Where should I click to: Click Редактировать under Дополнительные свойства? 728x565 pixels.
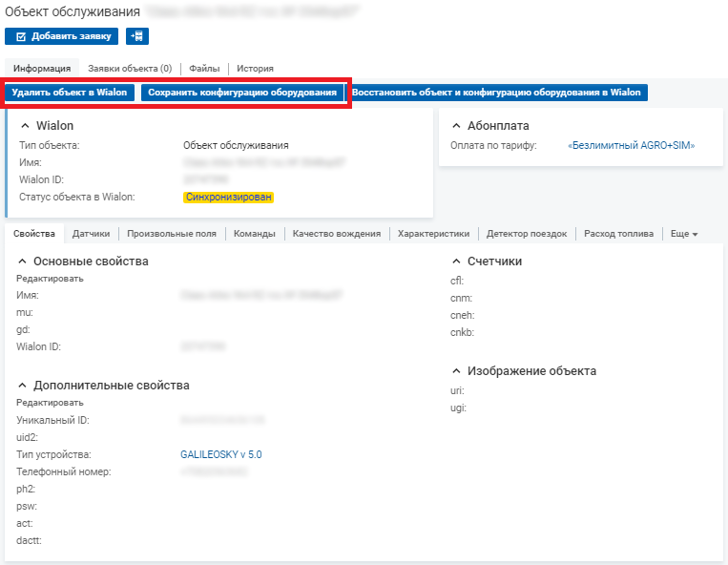point(50,403)
